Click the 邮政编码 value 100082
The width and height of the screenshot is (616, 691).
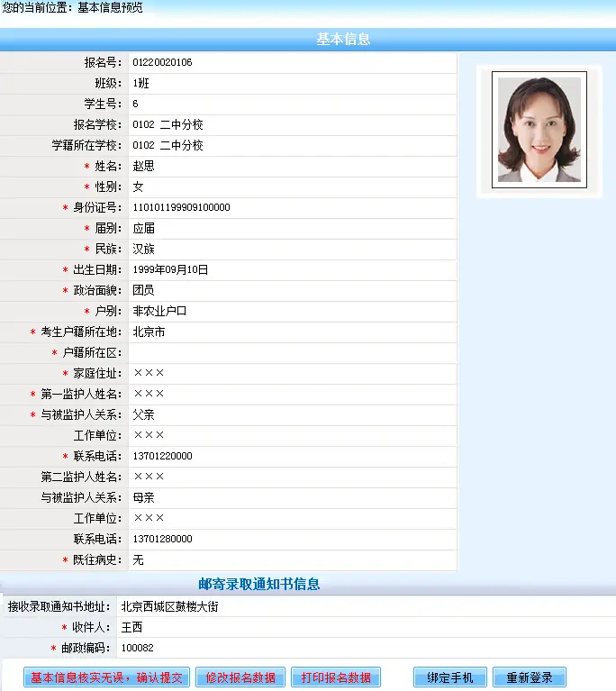pos(138,649)
